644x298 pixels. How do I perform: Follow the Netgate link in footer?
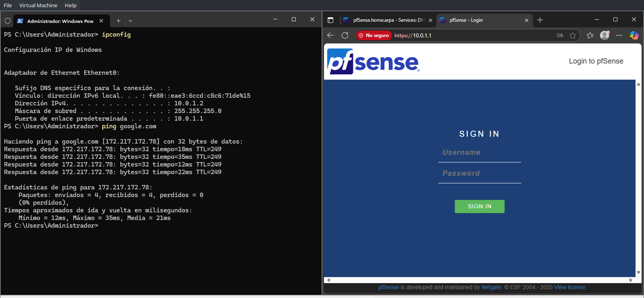tap(491, 287)
